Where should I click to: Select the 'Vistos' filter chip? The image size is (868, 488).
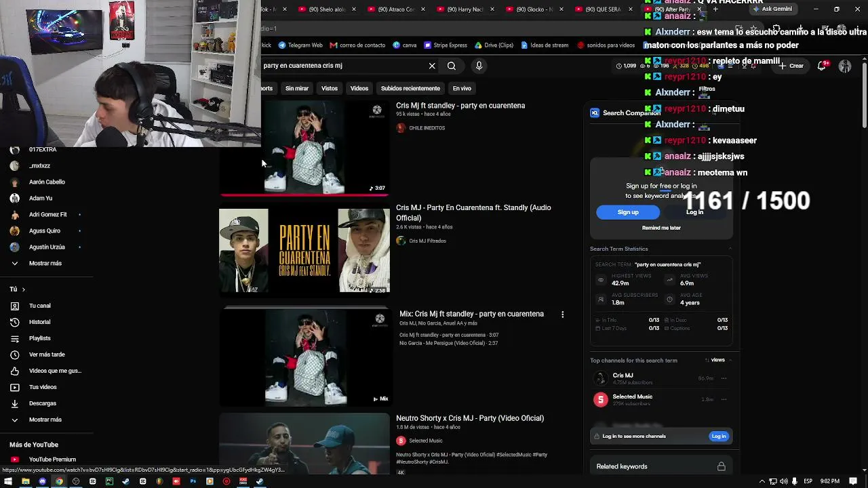(330, 88)
